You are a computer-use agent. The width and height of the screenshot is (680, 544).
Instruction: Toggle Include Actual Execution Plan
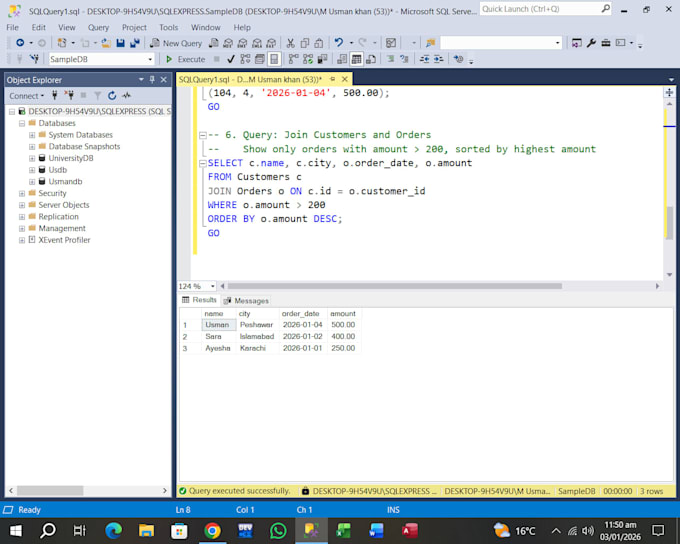pos(294,59)
